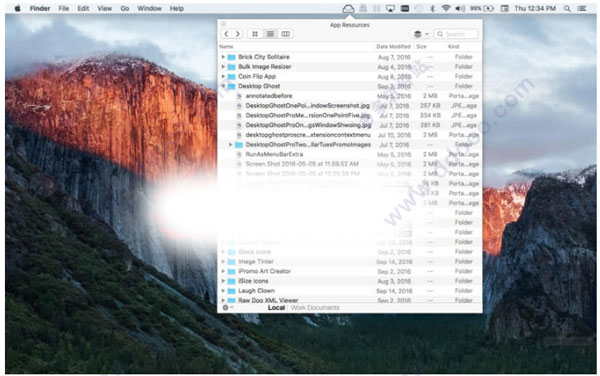The height and width of the screenshot is (376, 600).
Task: Go forward with the right arrow button
Action: pos(238,34)
